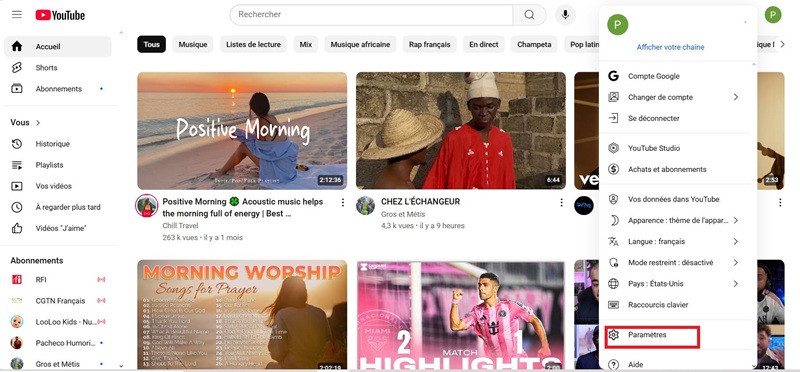
Task: Expand the Vous section
Action: 26,122
